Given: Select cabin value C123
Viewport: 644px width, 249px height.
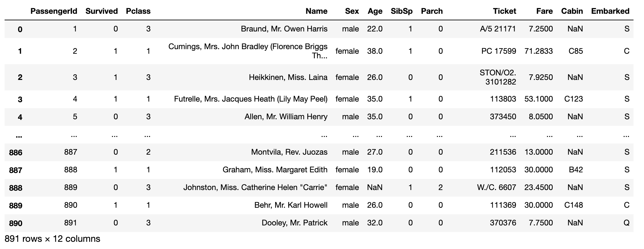Looking at the screenshot, I should [x=574, y=99].
